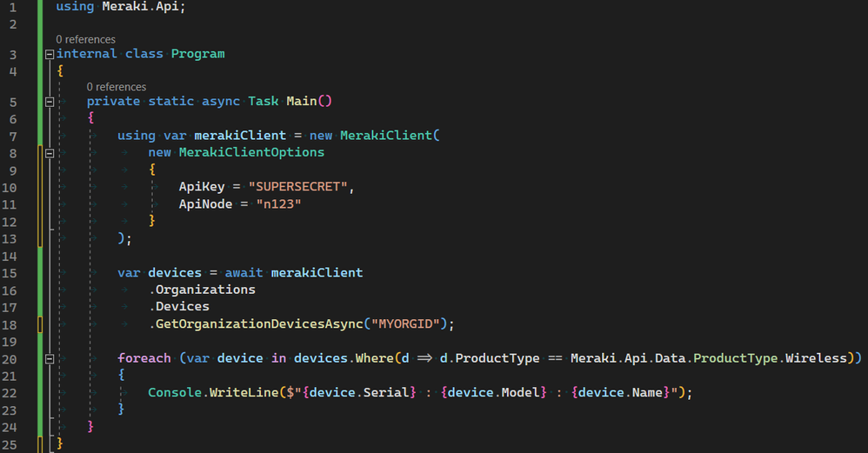The width and height of the screenshot is (868, 453).
Task: Click the GetOrganizationDevicesAsync method call
Action: pyautogui.click(x=259, y=324)
